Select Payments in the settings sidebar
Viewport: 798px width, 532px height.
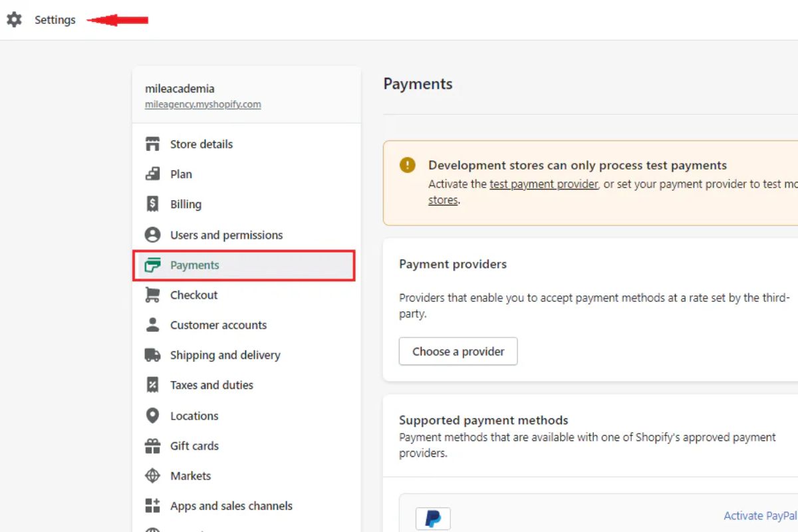click(194, 265)
